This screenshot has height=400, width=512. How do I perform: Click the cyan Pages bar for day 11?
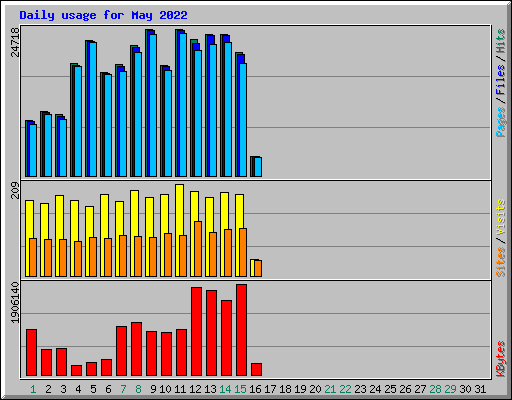(183, 105)
